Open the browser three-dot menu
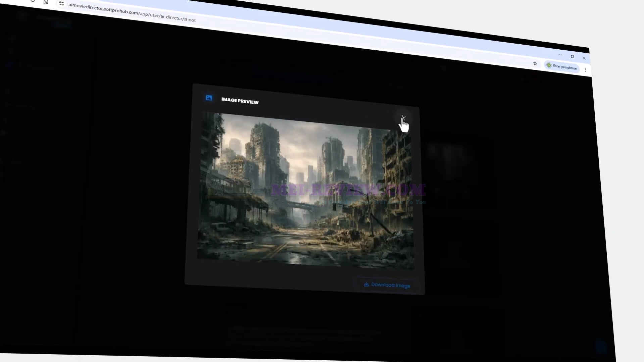This screenshot has width=644, height=362. [x=585, y=70]
